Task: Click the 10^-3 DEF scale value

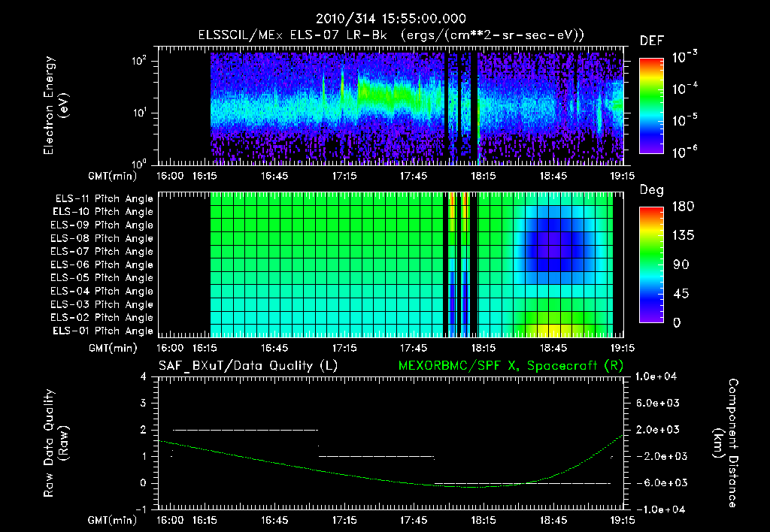Action: (x=684, y=56)
